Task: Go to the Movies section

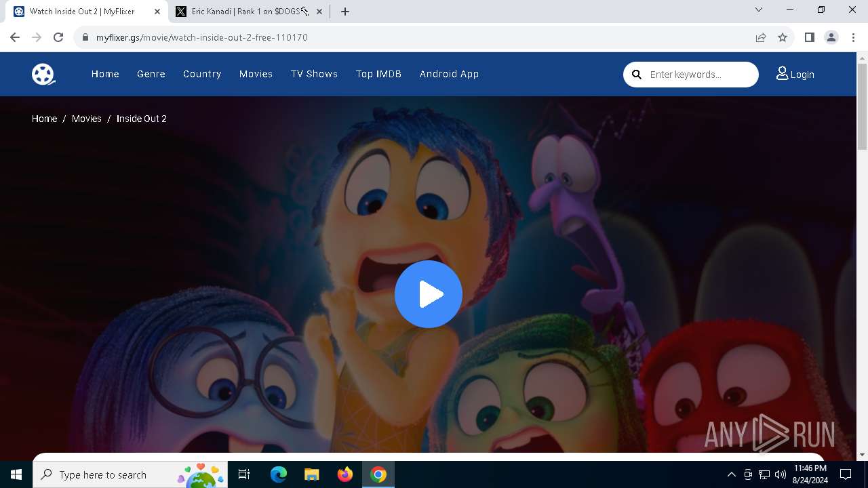Action: coord(256,74)
